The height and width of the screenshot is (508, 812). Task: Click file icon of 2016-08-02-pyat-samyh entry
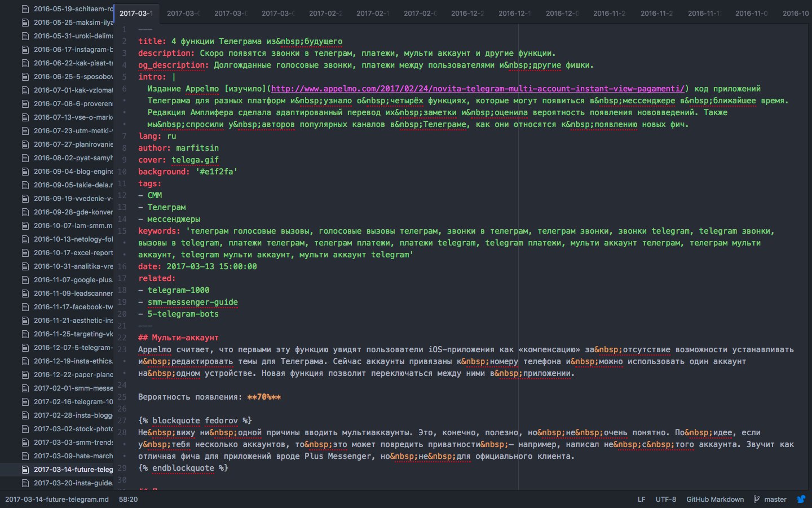[x=25, y=157]
